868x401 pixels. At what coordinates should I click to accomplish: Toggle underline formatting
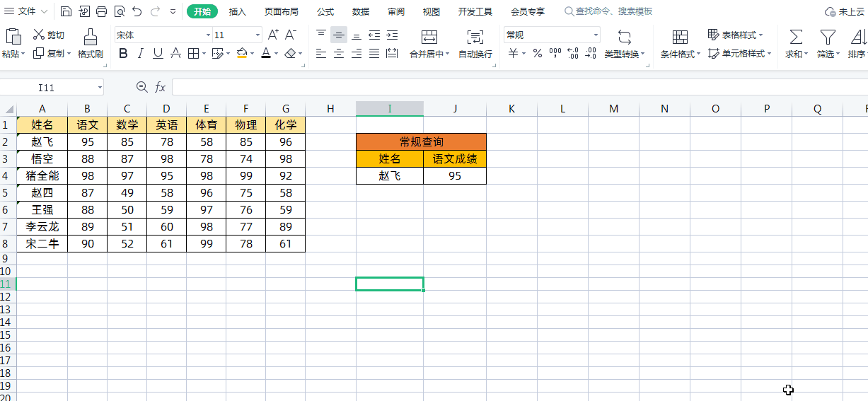[x=158, y=53]
